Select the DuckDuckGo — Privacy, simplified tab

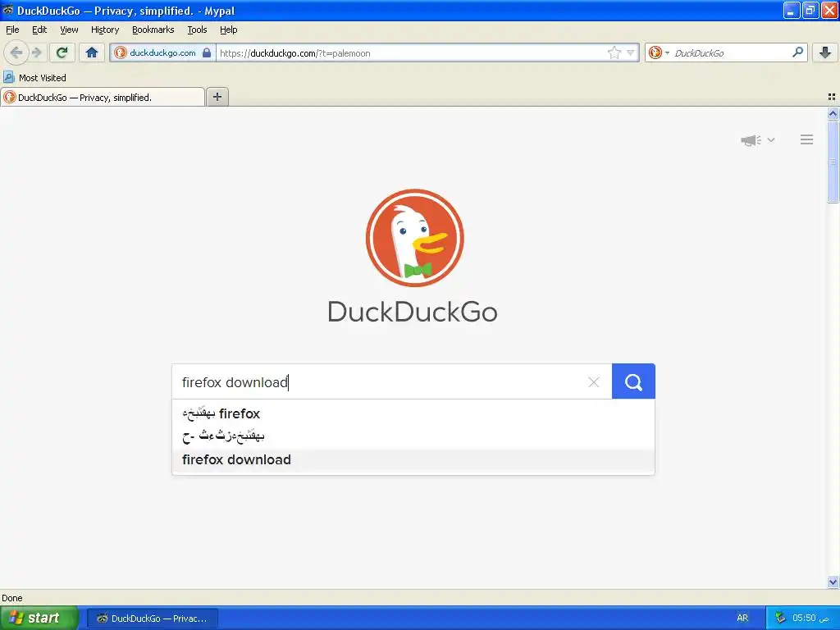click(x=103, y=97)
